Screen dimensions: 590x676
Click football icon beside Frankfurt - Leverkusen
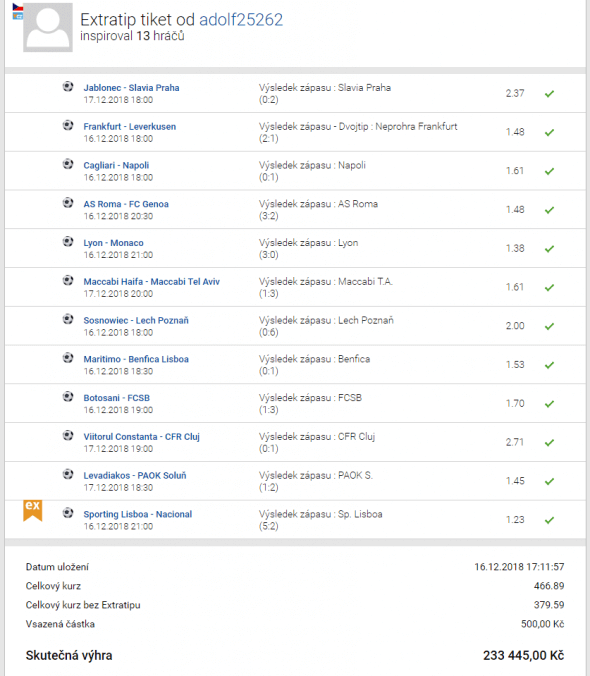pyautogui.click(x=68, y=125)
